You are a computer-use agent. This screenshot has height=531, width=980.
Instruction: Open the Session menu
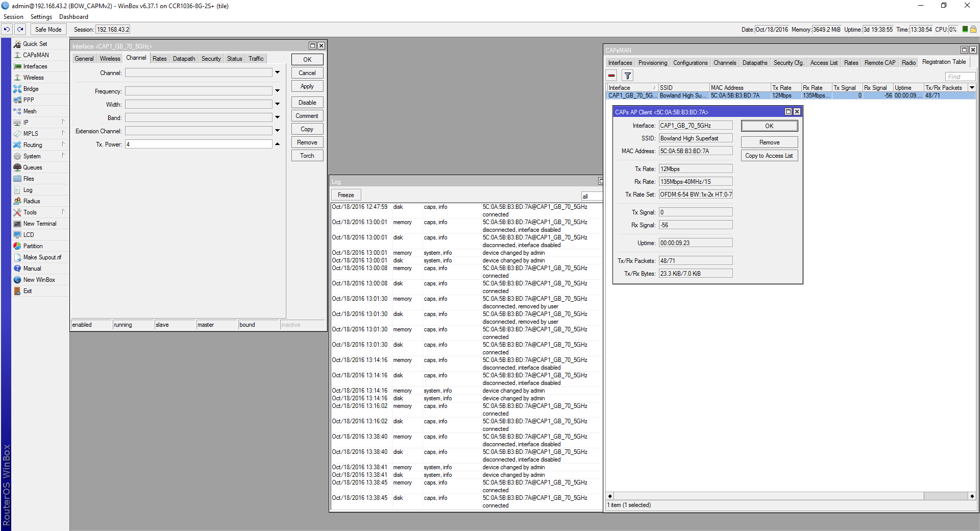coord(13,17)
